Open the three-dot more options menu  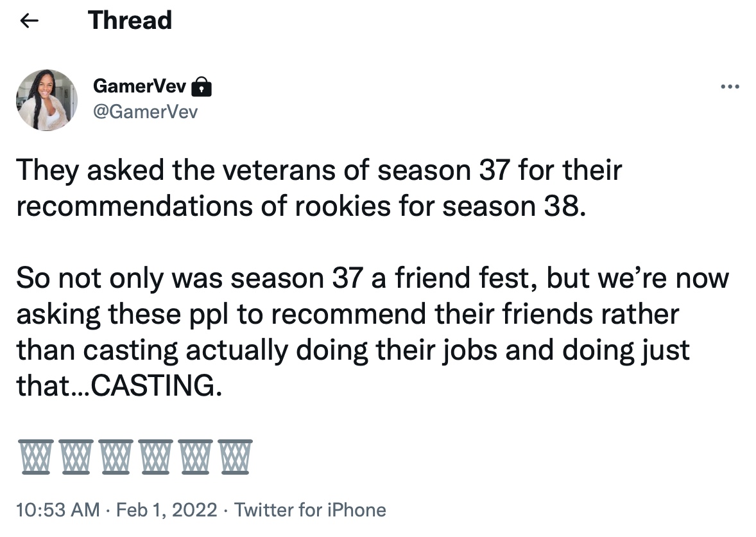[730, 86]
